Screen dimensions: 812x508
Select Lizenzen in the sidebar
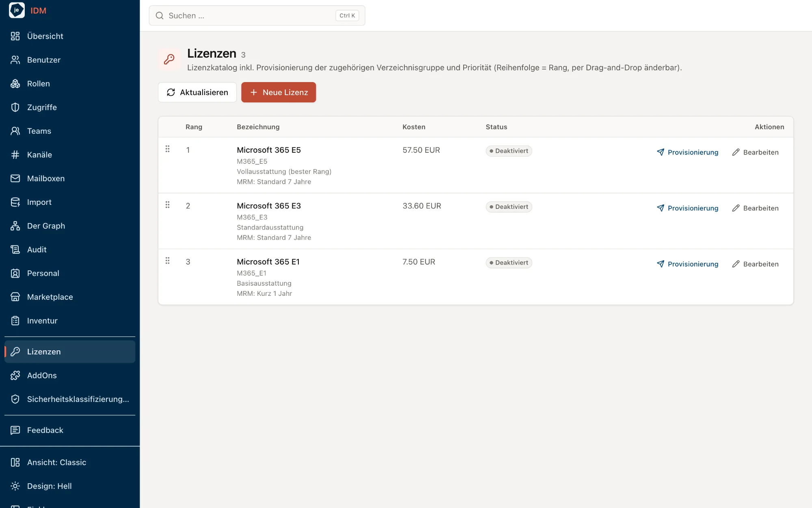(x=70, y=352)
